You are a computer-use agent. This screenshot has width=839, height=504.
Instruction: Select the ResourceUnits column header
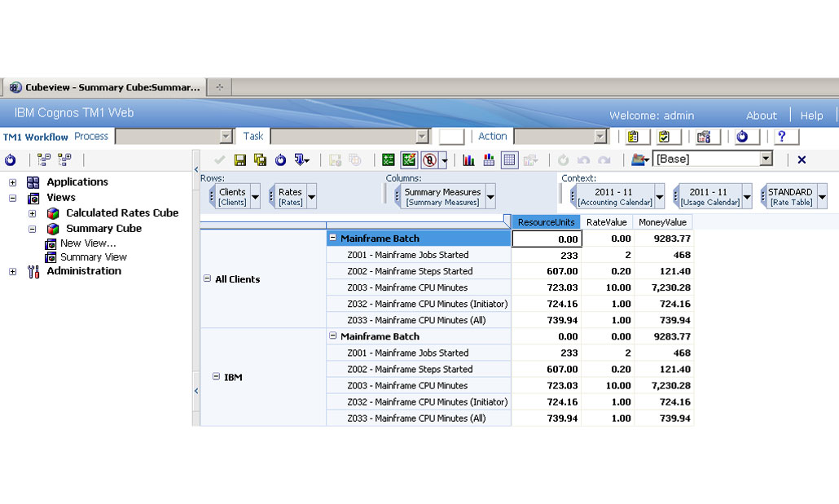(x=547, y=222)
